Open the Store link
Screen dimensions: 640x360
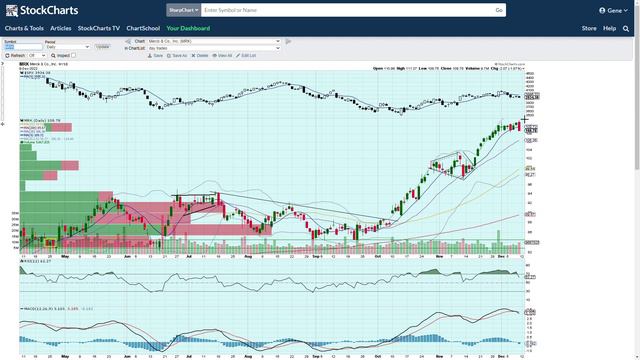point(589,29)
